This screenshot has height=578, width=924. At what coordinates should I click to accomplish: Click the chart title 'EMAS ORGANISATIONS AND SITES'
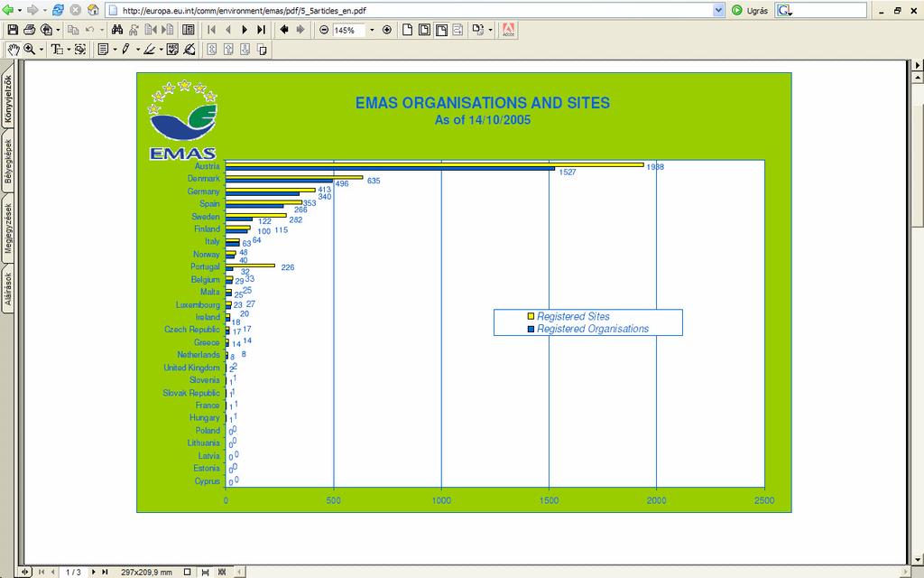pos(482,103)
